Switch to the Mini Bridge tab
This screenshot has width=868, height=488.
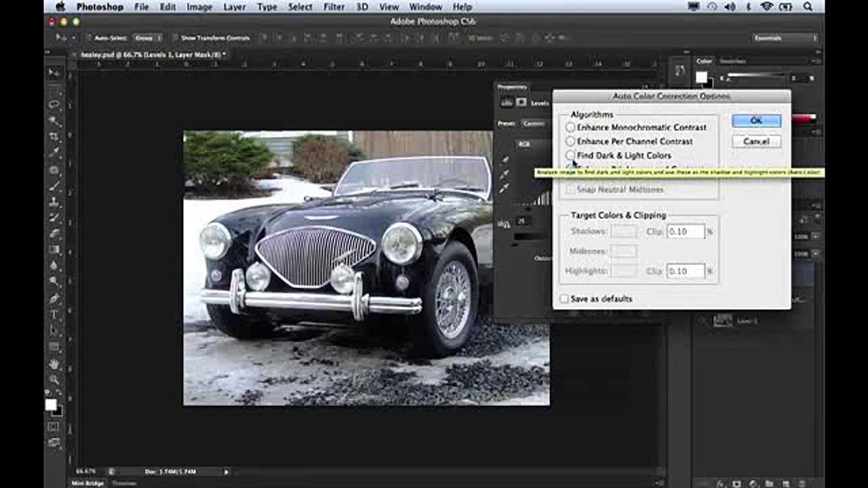[88, 483]
